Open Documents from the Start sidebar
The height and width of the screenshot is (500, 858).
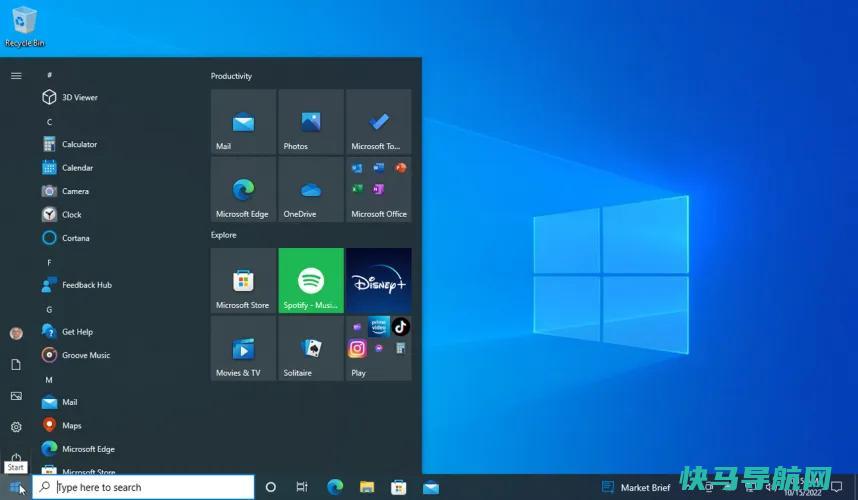pyautogui.click(x=16, y=364)
